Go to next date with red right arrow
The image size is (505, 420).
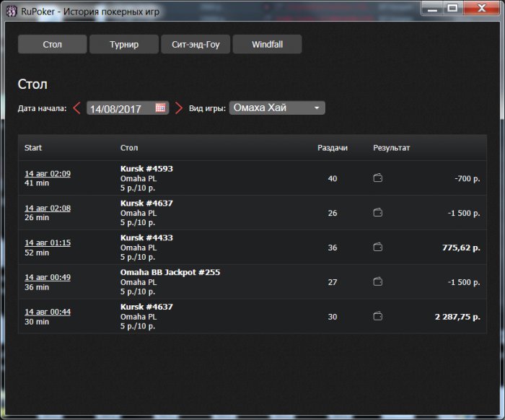[x=179, y=108]
